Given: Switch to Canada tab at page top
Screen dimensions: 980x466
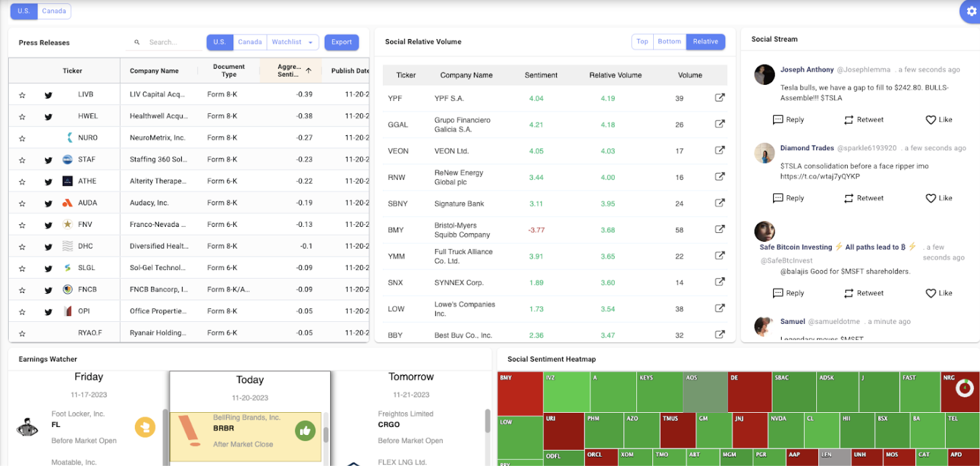Looking at the screenshot, I should [54, 11].
